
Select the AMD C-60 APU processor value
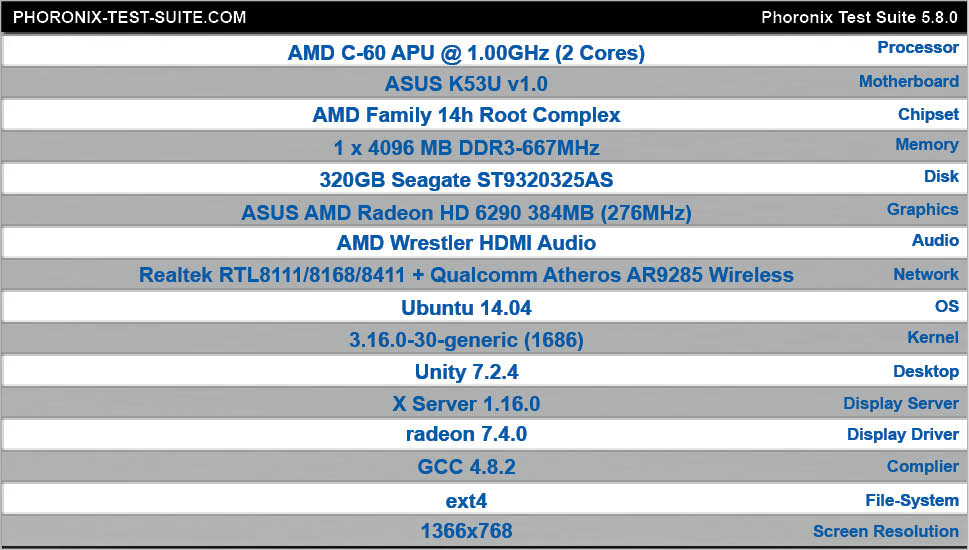click(466, 53)
